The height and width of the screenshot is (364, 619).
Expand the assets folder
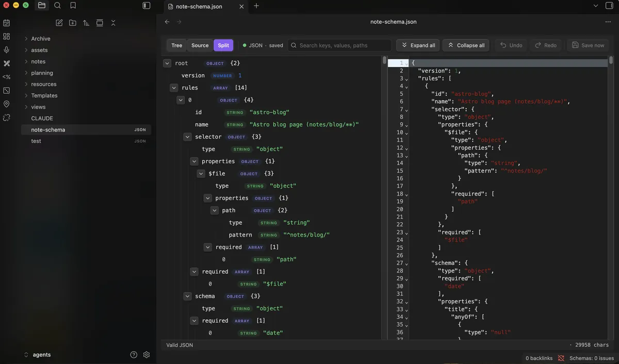click(x=26, y=50)
